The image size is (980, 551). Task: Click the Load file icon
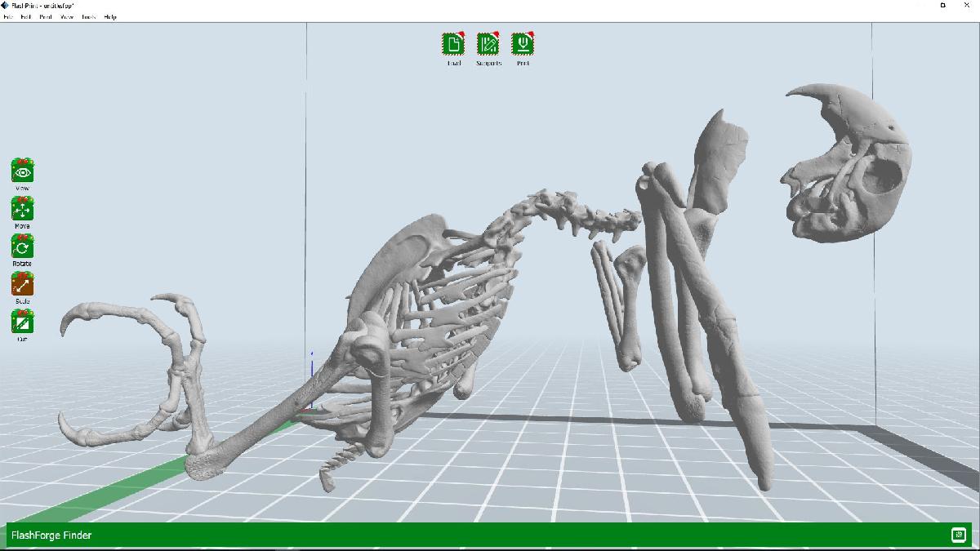pos(453,44)
